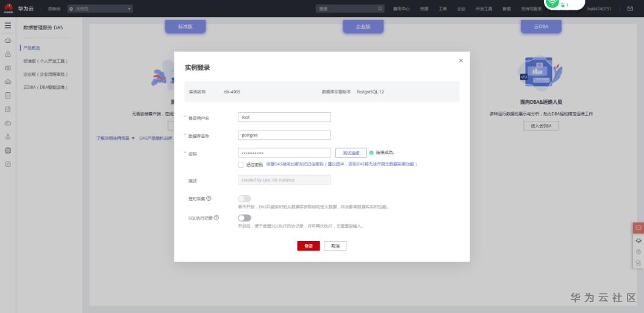This screenshot has width=644, height=313.
Task: Open the DAS encrypted password agreement link
Action: tap(342, 164)
